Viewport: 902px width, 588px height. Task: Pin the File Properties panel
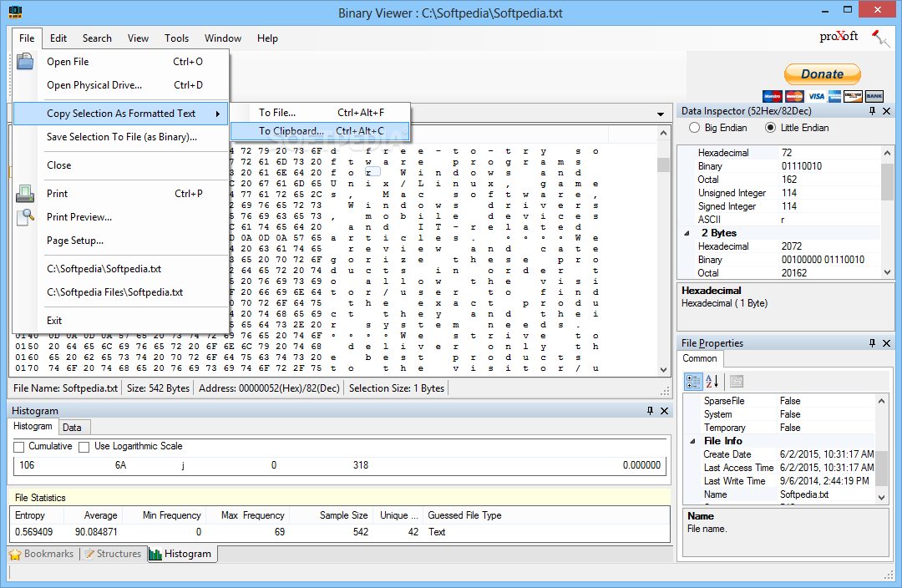(872, 343)
